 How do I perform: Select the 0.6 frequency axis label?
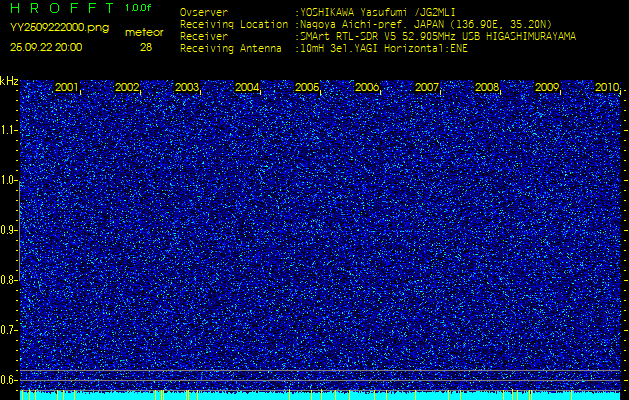8,380
